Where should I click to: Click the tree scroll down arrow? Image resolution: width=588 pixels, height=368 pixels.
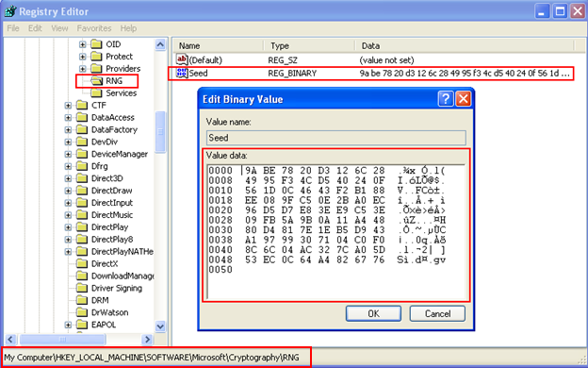(x=160, y=326)
